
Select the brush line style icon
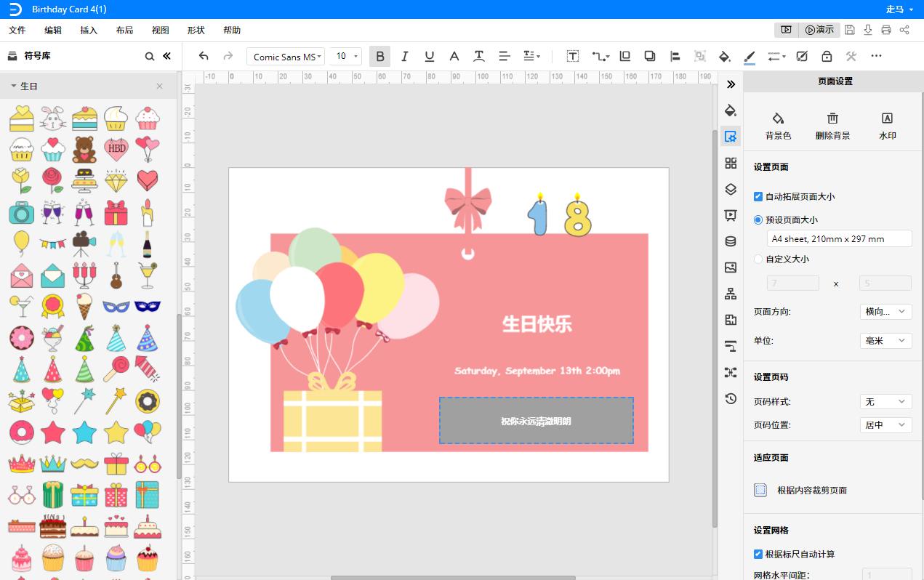(x=750, y=56)
